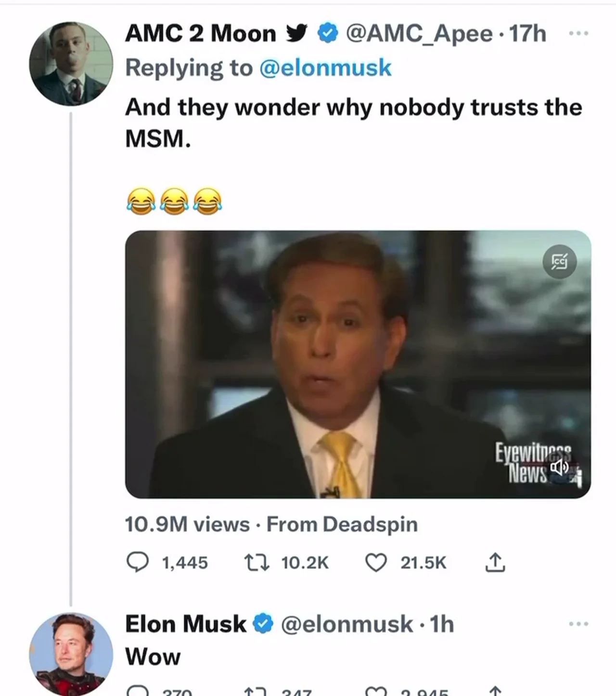Open the Elon Musk display name
The height and width of the screenshot is (696, 616).
[186, 624]
